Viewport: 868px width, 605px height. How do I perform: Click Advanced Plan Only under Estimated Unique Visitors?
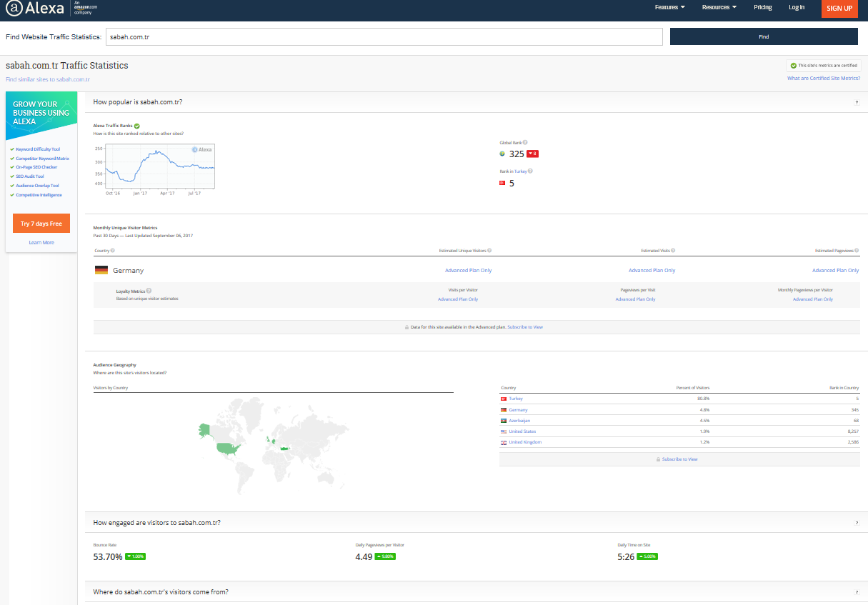click(x=468, y=271)
